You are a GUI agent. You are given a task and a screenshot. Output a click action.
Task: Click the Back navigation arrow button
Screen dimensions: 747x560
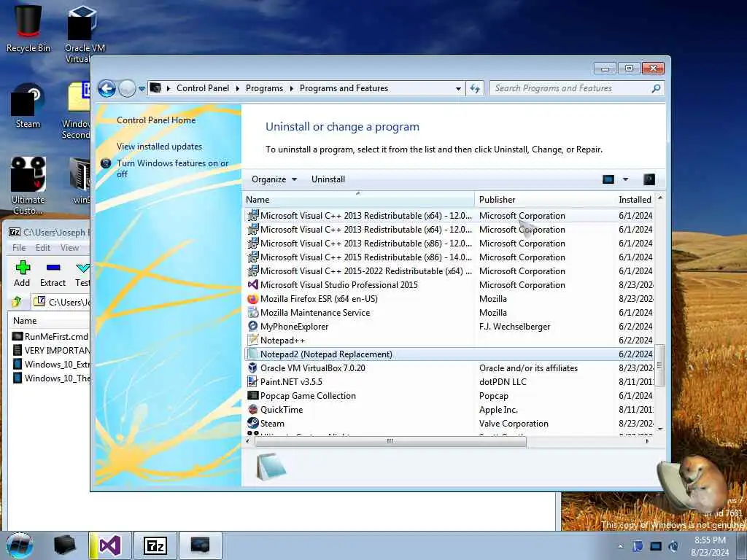[107, 88]
